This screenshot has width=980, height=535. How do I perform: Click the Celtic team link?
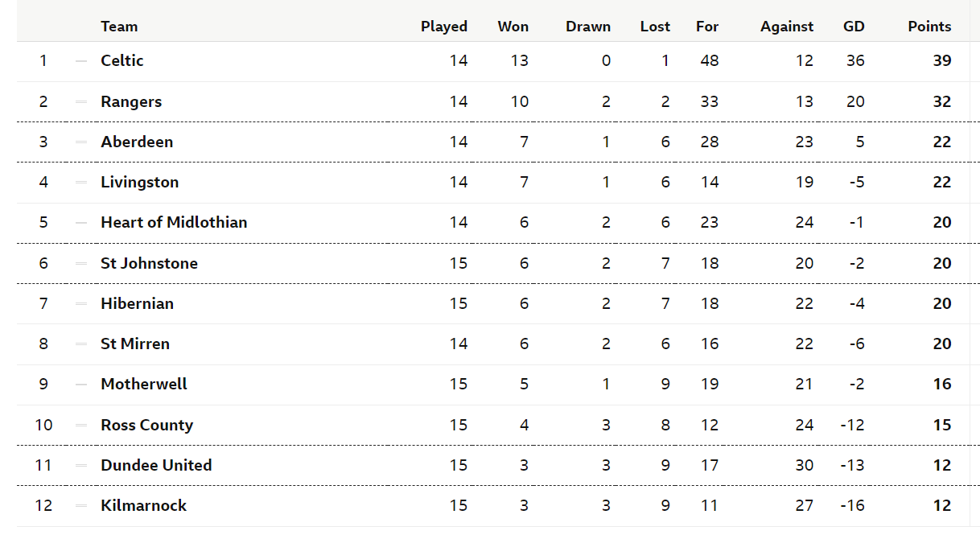pos(122,61)
